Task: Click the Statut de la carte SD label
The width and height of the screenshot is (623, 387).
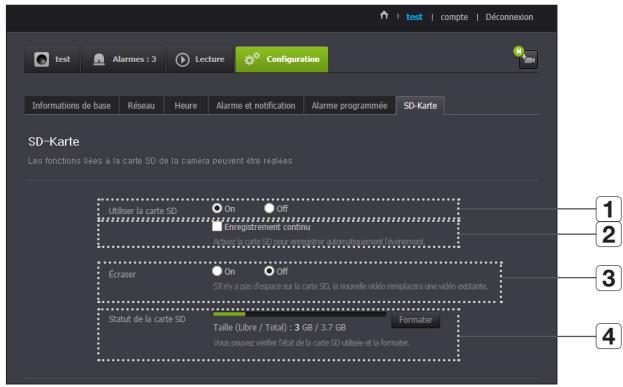Action: coord(147,319)
